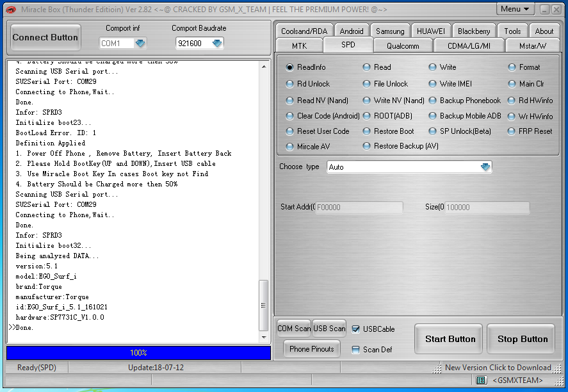The height and width of the screenshot is (392, 568).
Task: Open the Comport inf COM1 dropdown
Action: [x=140, y=44]
